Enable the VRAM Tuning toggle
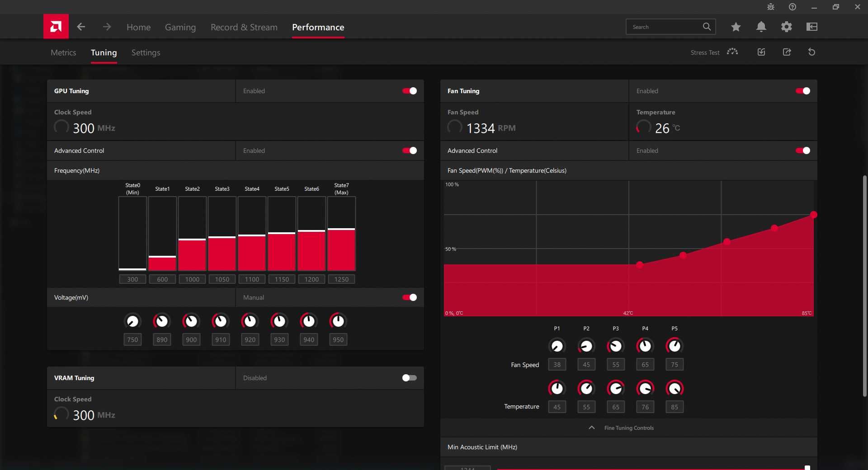Image resolution: width=868 pixels, height=470 pixels. click(x=410, y=378)
